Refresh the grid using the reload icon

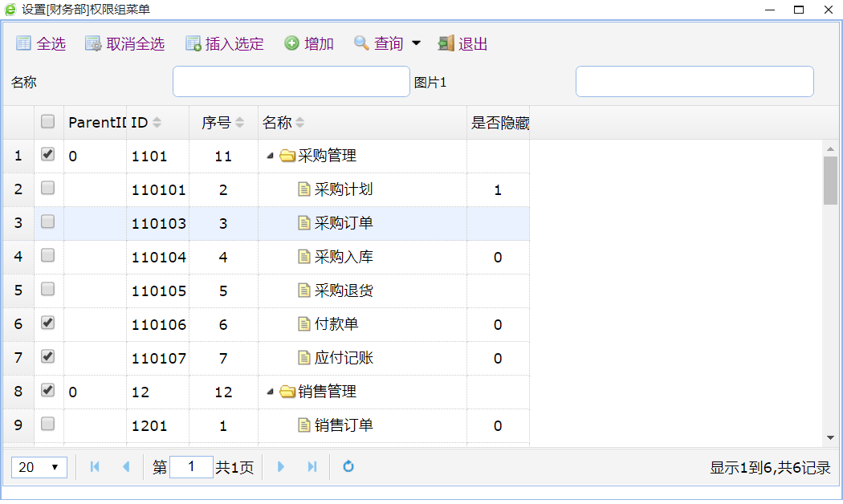pos(348,466)
